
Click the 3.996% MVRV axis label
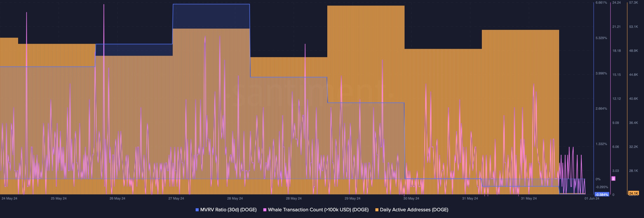click(601, 73)
